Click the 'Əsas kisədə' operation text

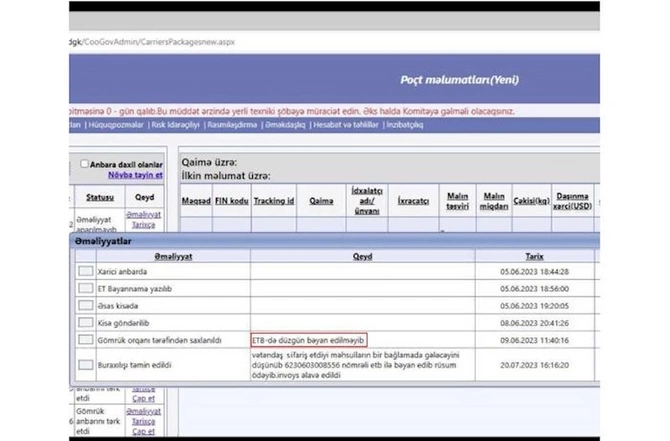(118, 306)
